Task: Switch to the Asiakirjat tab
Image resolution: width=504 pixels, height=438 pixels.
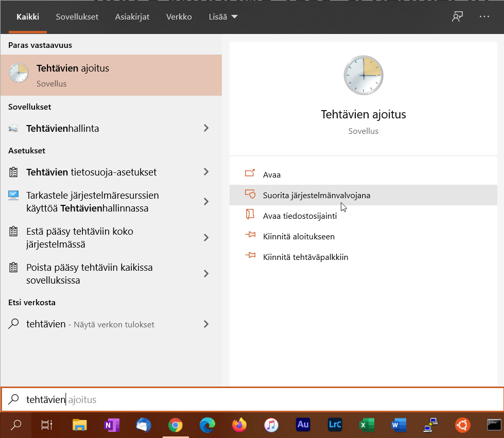Action: [132, 17]
